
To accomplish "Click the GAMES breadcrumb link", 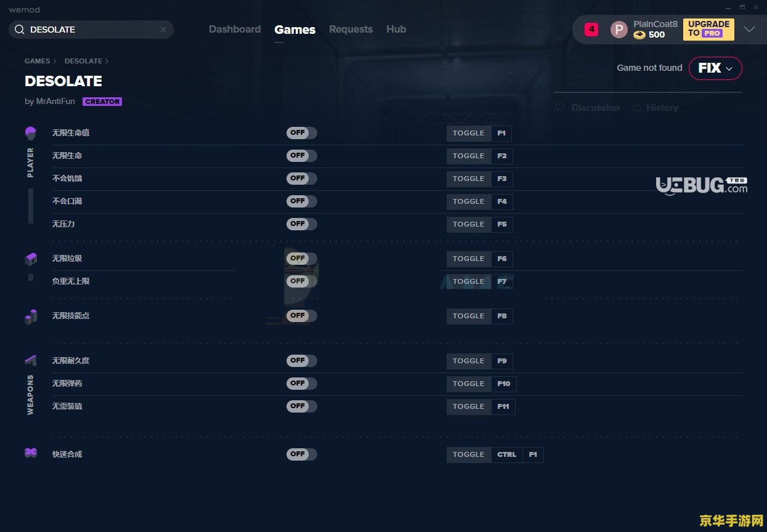I will click(38, 61).
